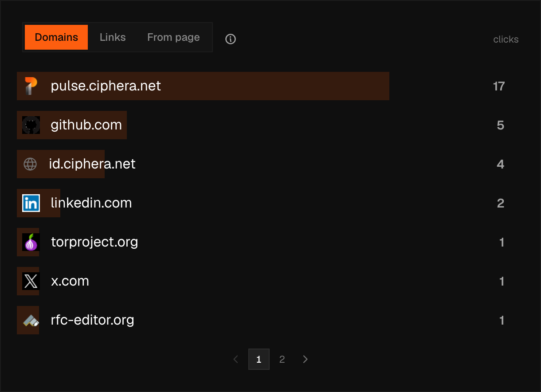Click the 5 clicks value for github.com
This screenshot has height=392, width=541.
(501, 125)
